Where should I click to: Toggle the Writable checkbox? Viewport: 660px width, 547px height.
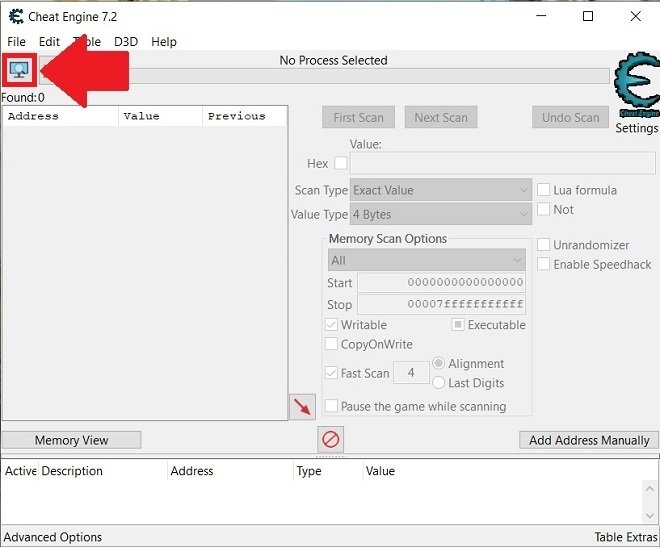coord(331,325)
